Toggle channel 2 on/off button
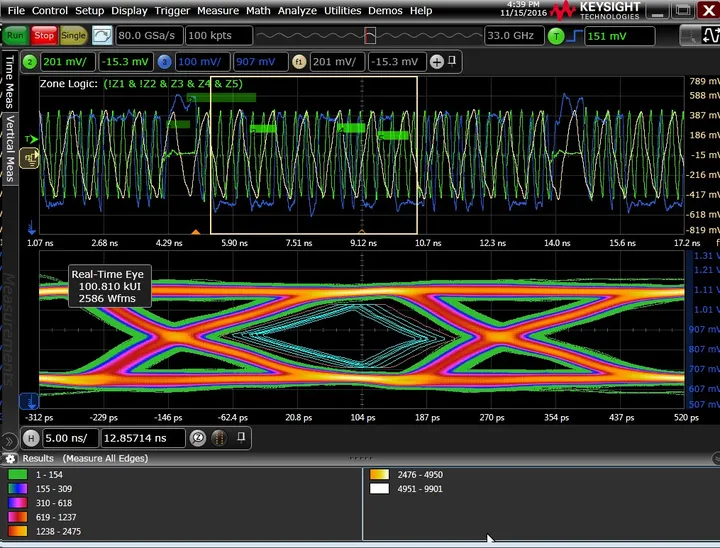Screen dimensions: 720x548 pyautogui.click(x=30, y=62)
